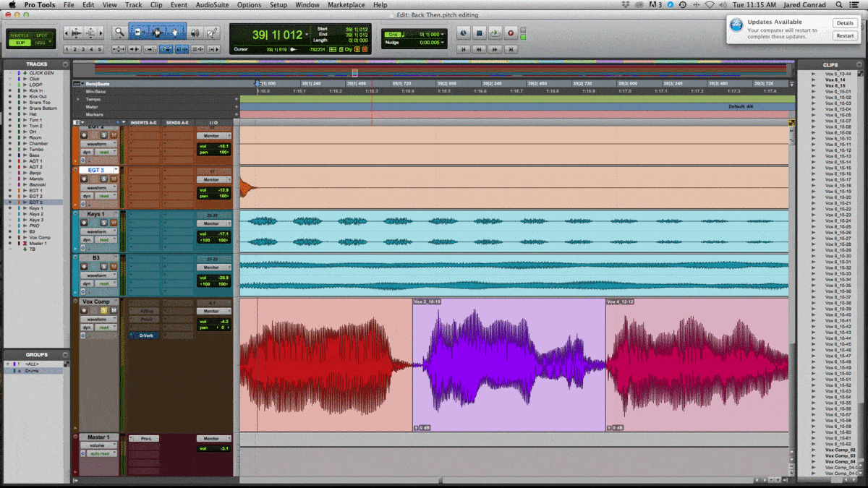Open the Keys 1 automation mode 'read' selector
Image resolution: width=868 pixels, height=488 pixels.
point(106,240)
